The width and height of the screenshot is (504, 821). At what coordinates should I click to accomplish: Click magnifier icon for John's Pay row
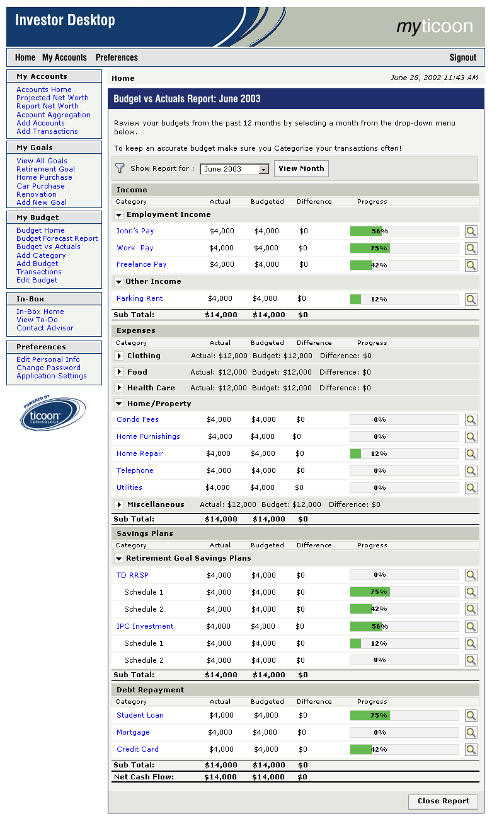point(471,231)
